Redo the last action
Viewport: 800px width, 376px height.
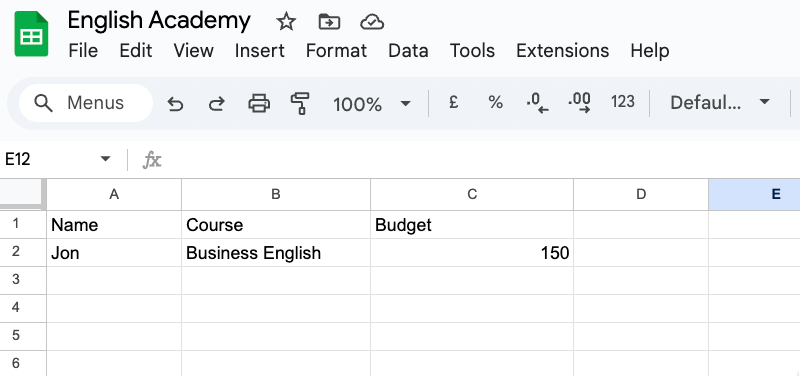217,104
